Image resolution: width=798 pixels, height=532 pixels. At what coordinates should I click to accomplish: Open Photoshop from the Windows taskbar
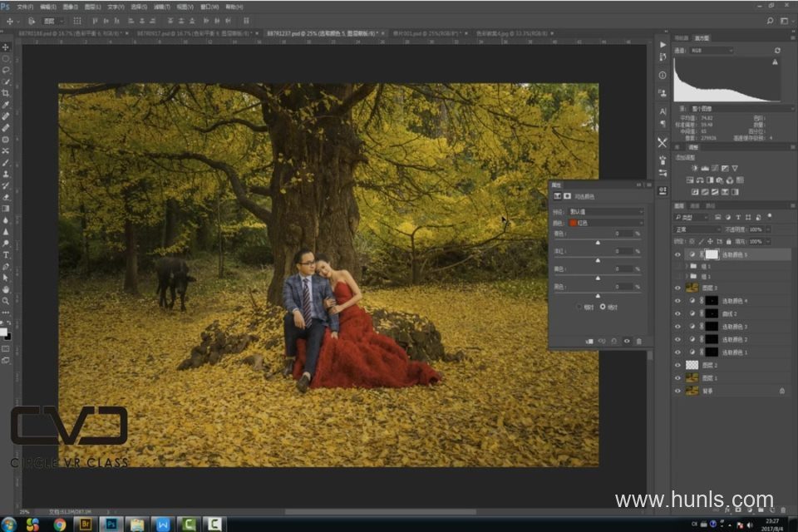coord(109,524)
